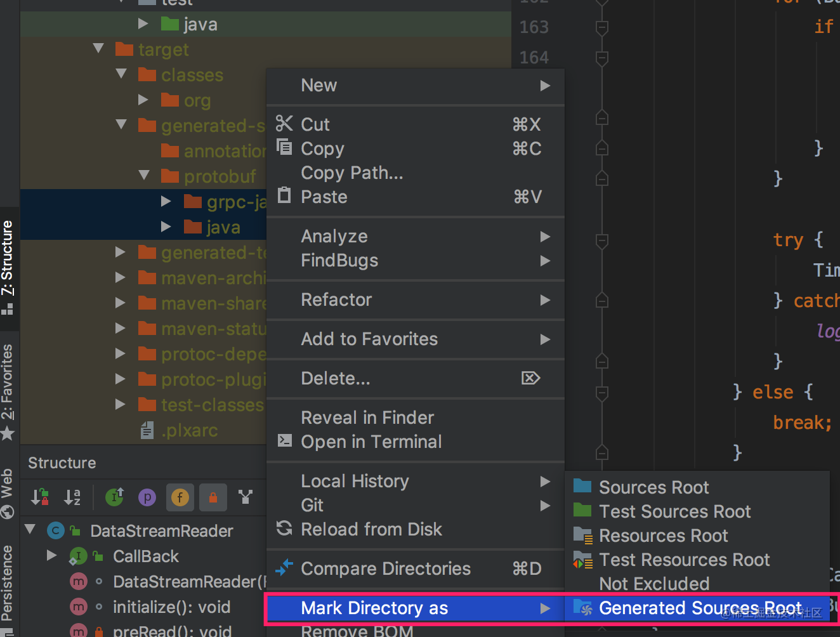
Task: Click the CallBack interface icon
Action: point(78,556)
